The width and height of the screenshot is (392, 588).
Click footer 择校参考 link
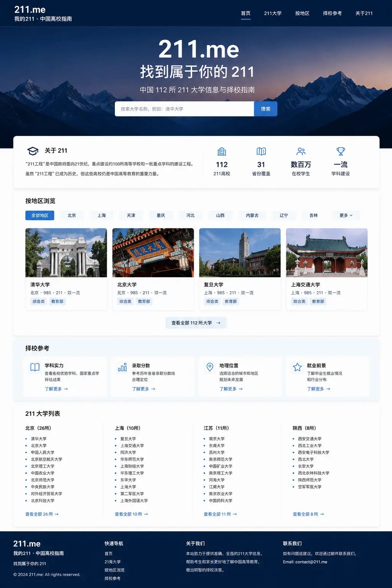tap(113, 578)
